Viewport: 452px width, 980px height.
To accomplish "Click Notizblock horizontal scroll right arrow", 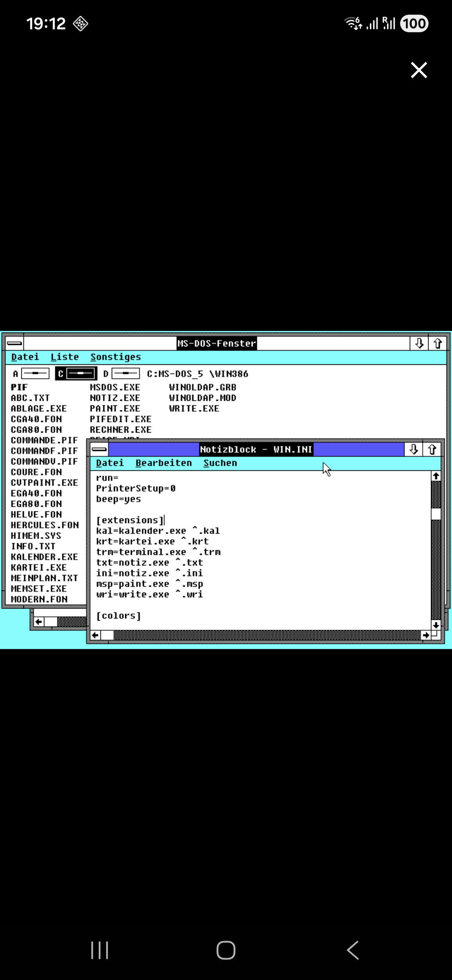I will point(426,635).
